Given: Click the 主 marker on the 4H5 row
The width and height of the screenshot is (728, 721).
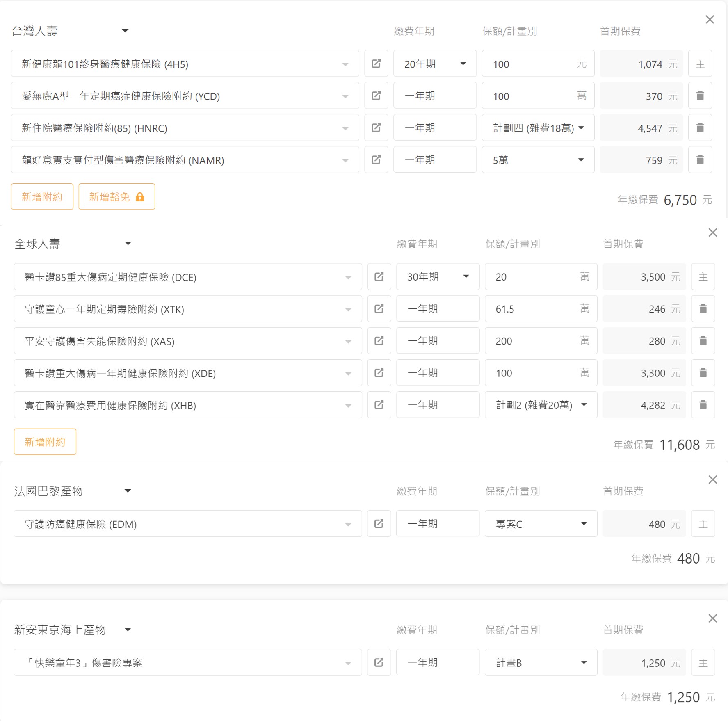Looking at the screenshot, I should (x=700, y=64).
